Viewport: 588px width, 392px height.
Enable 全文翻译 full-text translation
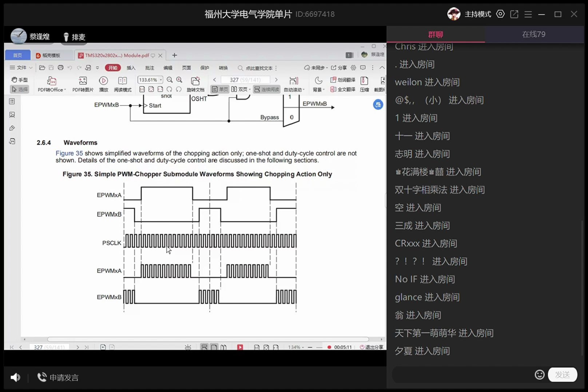pos(342,89)
